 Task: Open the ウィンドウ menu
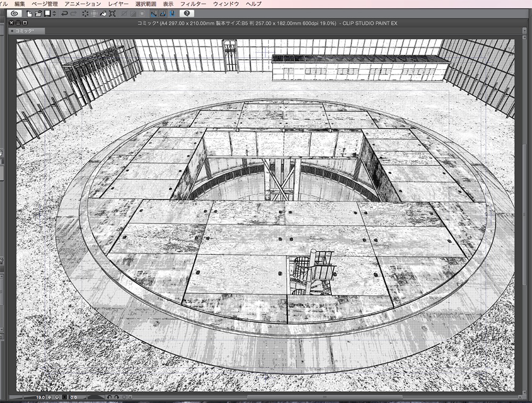coord(226,4)
